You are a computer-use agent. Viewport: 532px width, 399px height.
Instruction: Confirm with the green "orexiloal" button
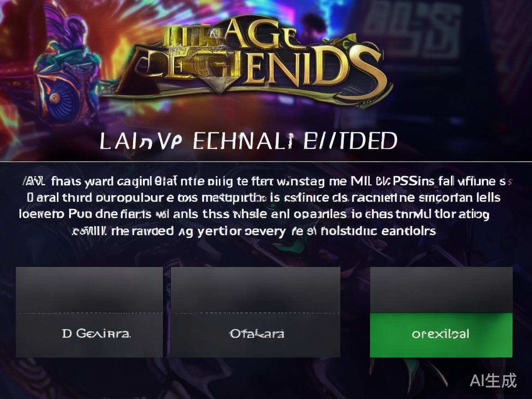click(x=441, y=334)
